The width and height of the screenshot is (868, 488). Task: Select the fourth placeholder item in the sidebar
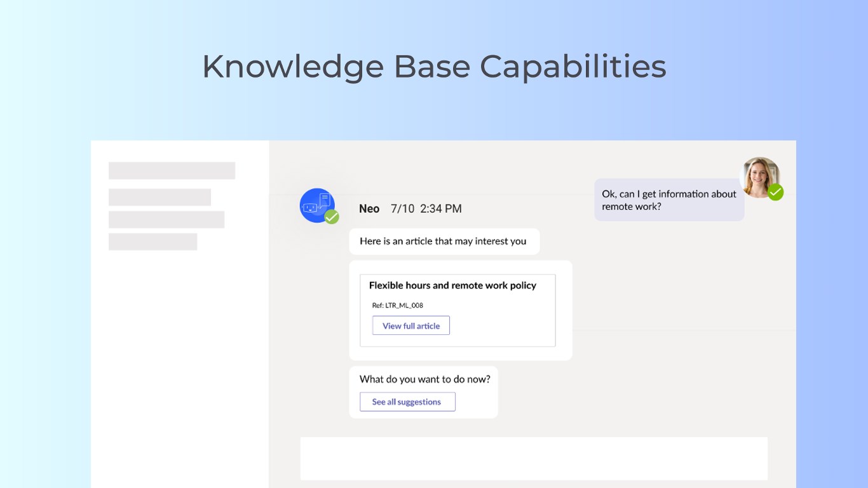(153, 241)
